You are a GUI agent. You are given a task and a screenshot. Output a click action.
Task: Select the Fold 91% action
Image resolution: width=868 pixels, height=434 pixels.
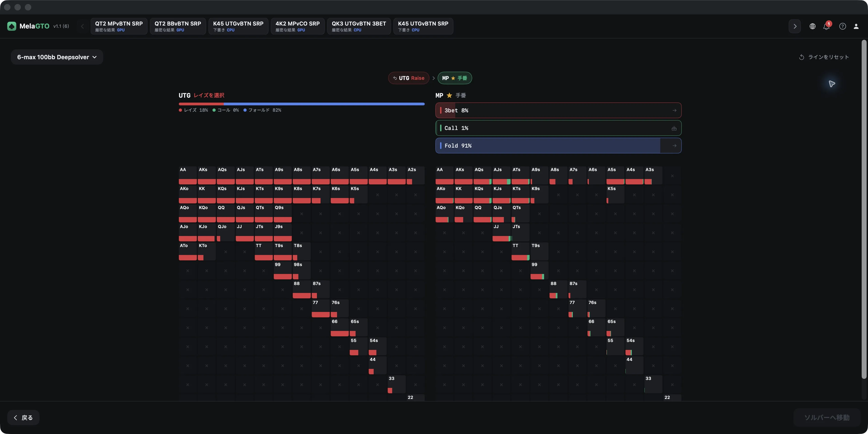click(x=558, y=146)
